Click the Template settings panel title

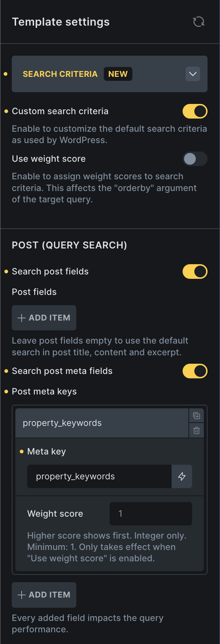click(61, 22)
